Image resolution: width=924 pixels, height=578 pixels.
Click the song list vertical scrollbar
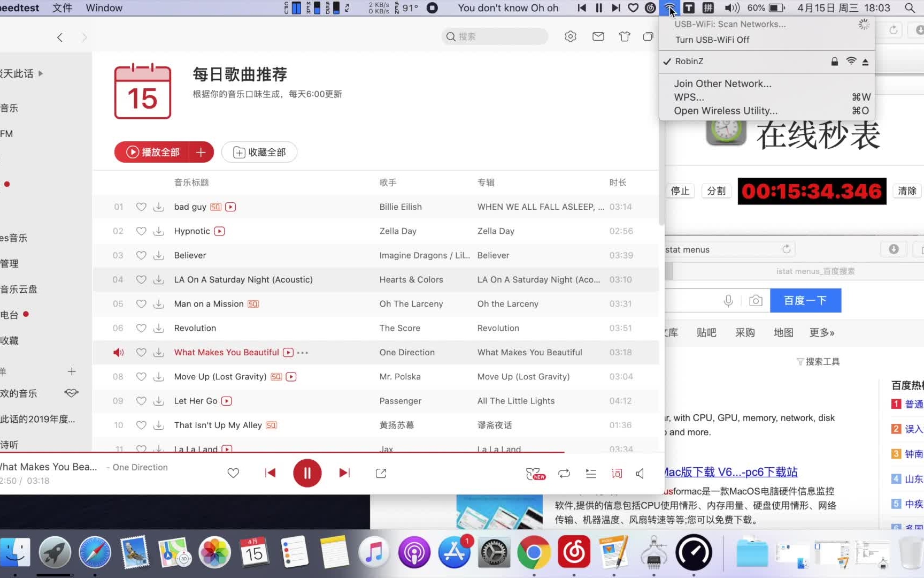661,144
